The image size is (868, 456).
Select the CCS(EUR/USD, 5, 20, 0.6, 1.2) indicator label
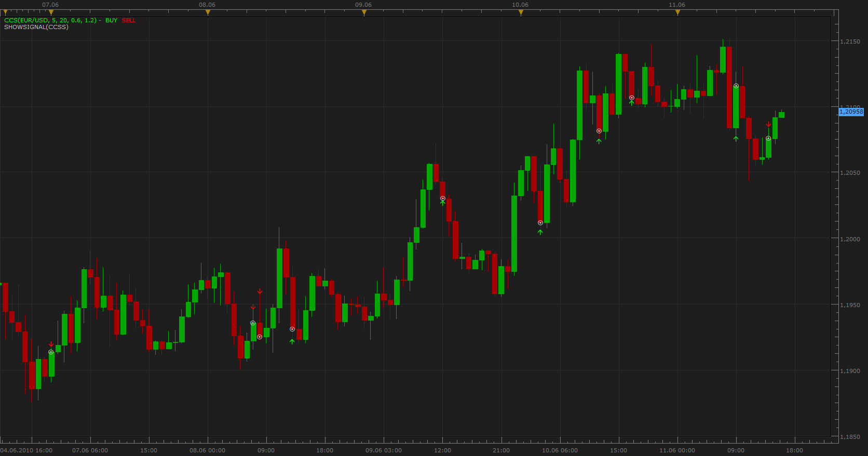pos(50,20)
